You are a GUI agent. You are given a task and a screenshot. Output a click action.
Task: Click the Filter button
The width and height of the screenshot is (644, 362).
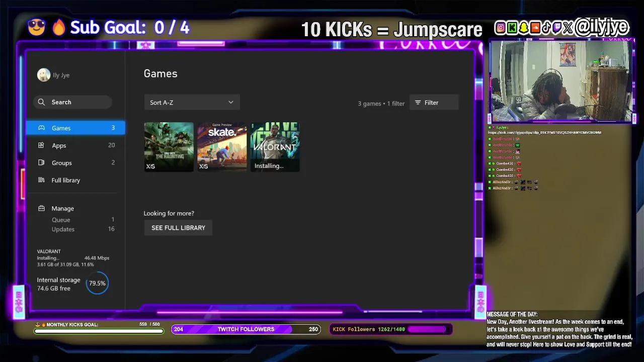click(434, 103)
